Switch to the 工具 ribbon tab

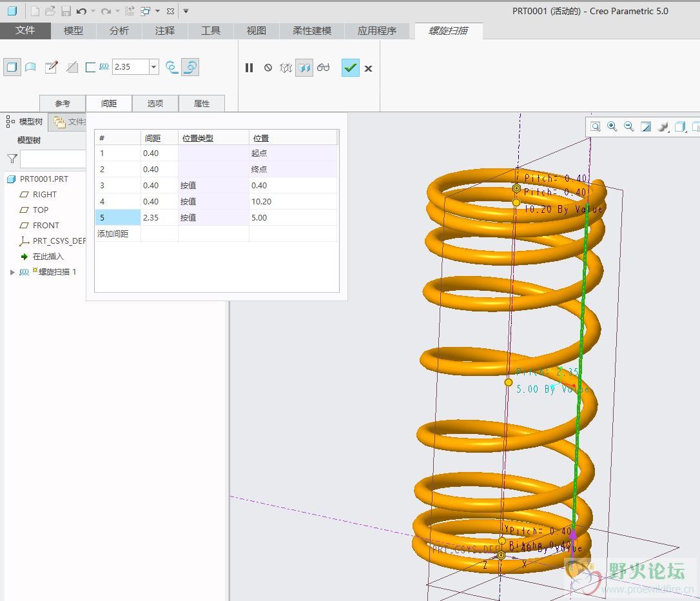coord(211,31)
